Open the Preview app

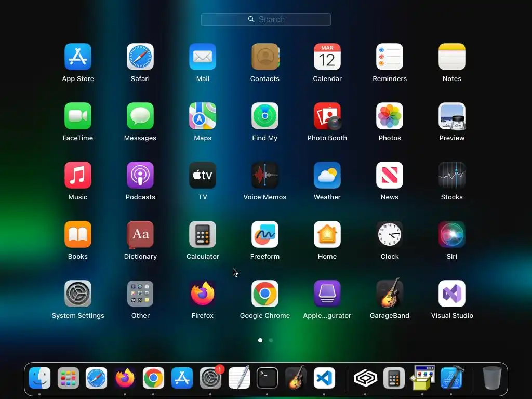(452, 116)
